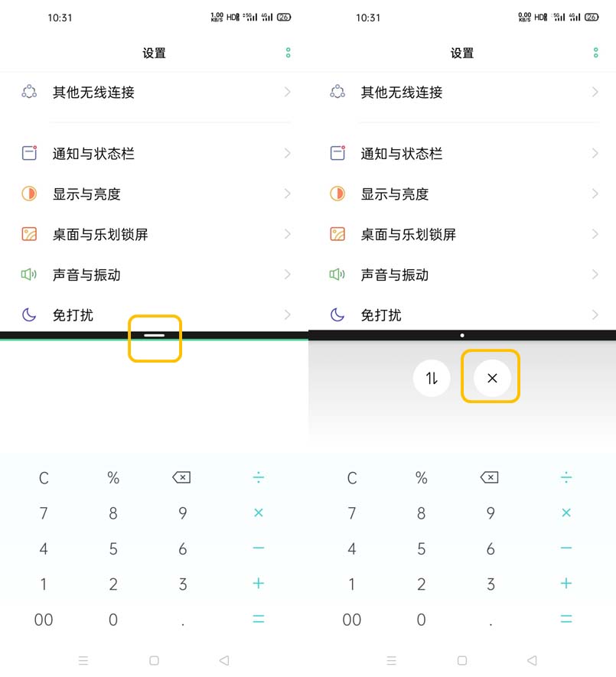Tap backspace icon on left calculator
This screenshot has width=616, height=677.
click(x=181, y=477)
